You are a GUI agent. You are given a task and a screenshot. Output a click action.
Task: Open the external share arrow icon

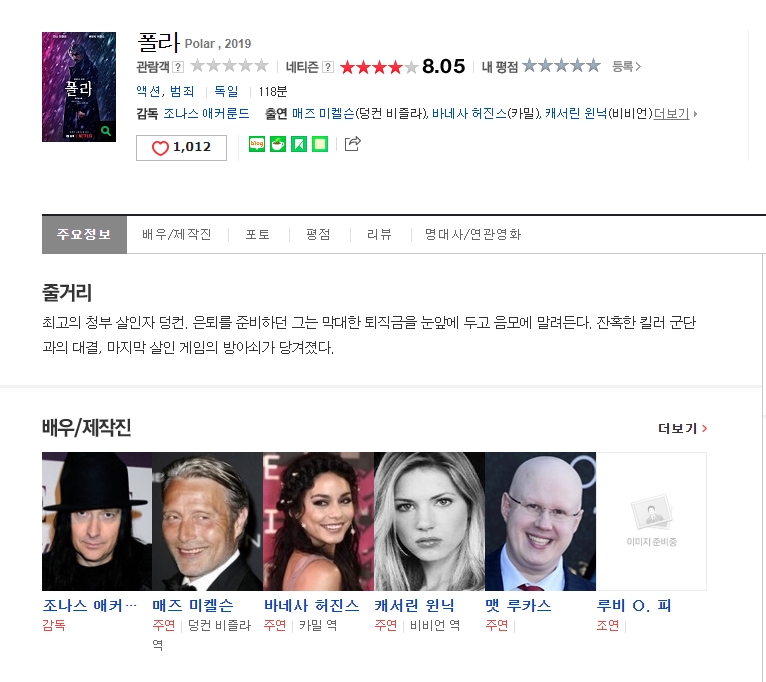point(352,144)
